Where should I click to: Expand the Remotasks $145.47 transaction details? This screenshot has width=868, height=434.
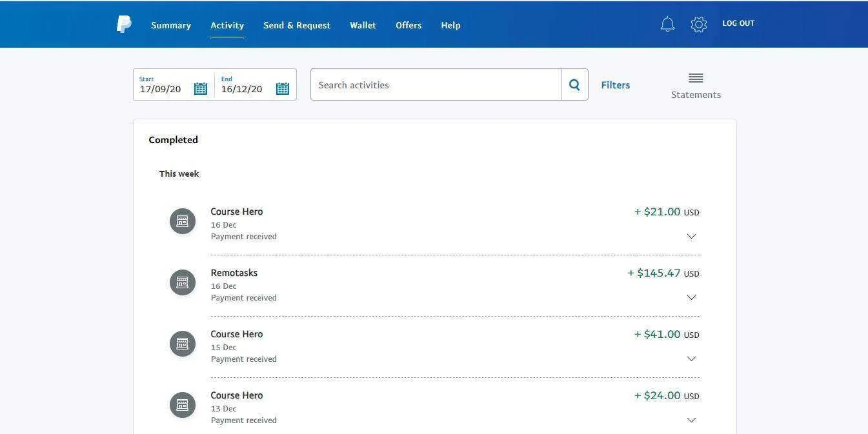(691, 297)
